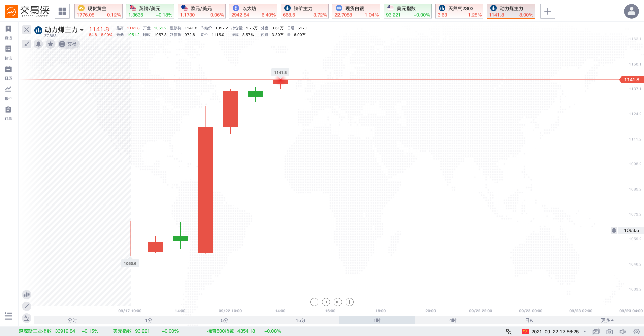This screenshot has width=644, height=336.
Task: Click the pencil drawing tool icon
Action: (x=27, y=306)
